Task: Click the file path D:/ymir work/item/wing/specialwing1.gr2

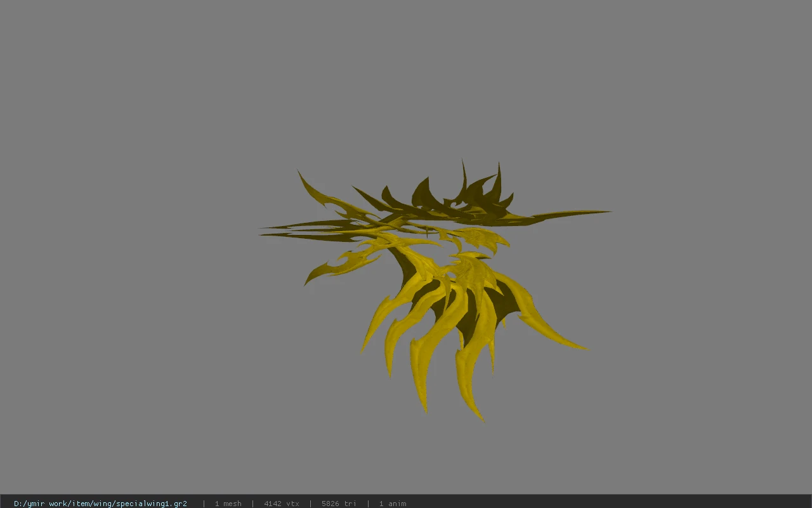Action: [x=100, y=504]
